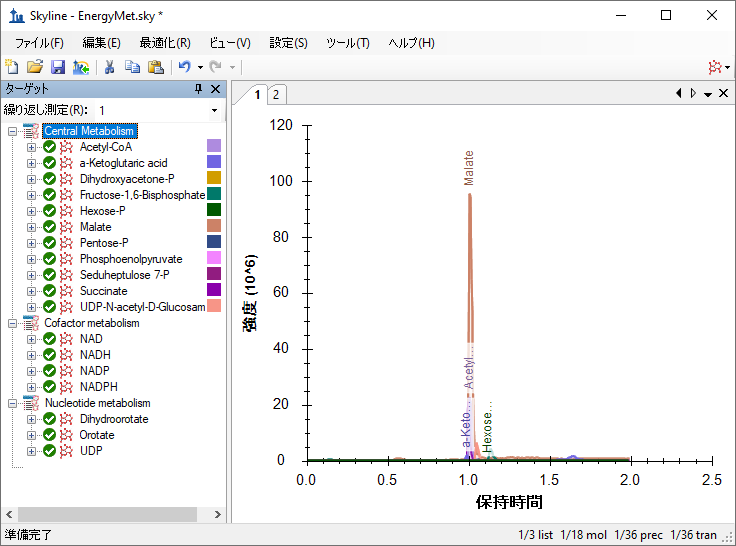The height and width of the screenshot is (546, 736).
Task: Collapse the Cofactor metabolism list node
Action: pos(13,323)
